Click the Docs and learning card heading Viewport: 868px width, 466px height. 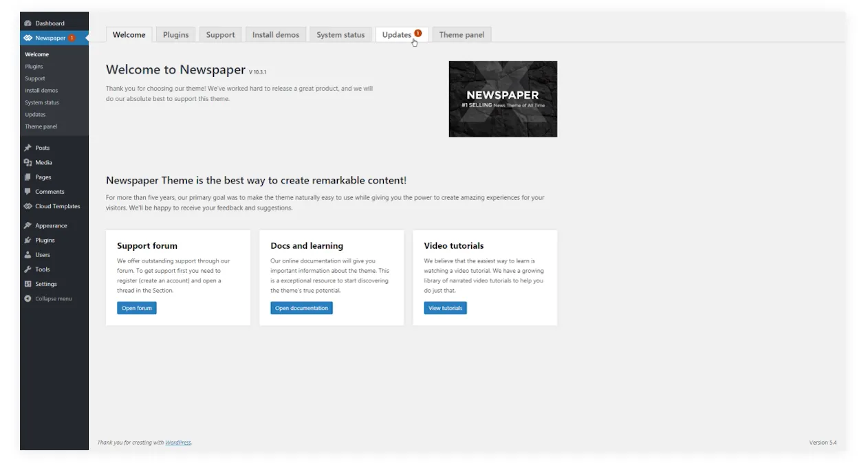click(307, 245)
